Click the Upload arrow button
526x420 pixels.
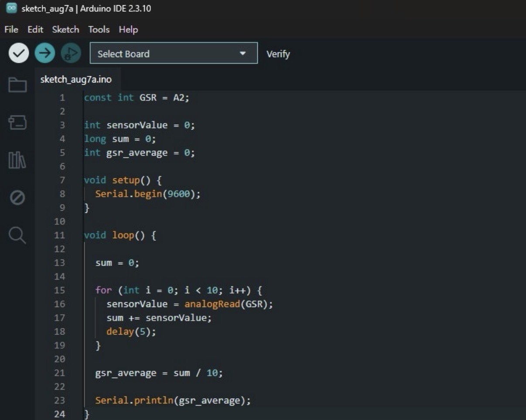(45, 53)
